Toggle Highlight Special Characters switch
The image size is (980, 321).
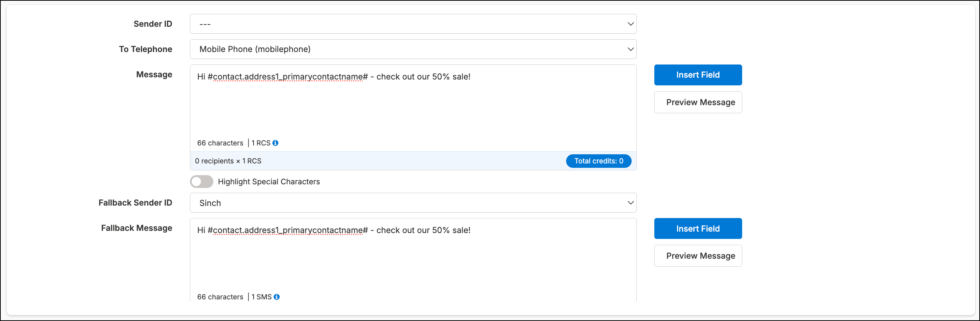click(x=202, y=182)
